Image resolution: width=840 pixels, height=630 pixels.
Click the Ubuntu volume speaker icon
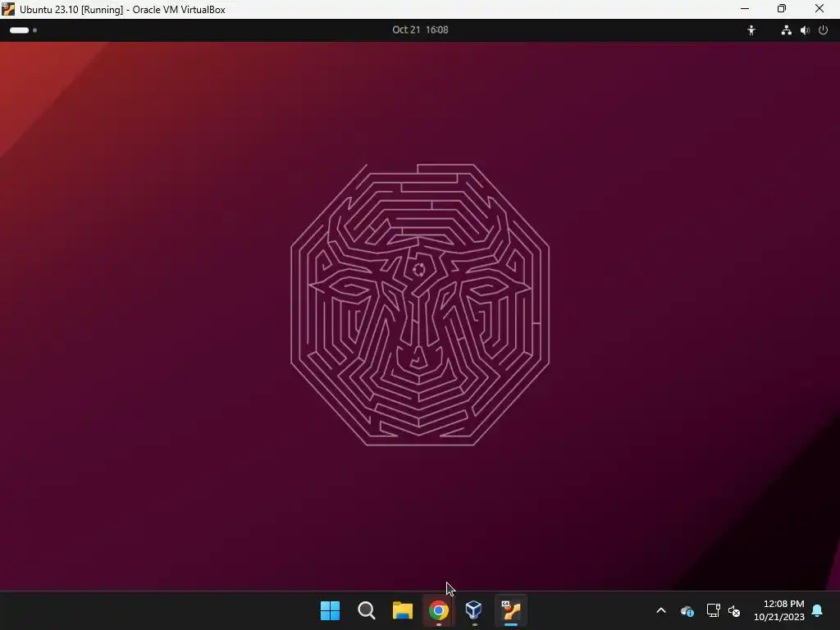805,30
